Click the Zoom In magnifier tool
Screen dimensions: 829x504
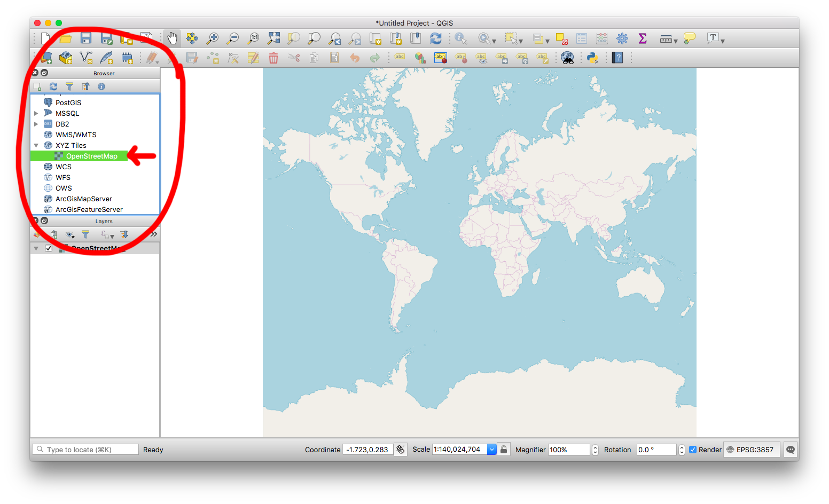point(213,38)
